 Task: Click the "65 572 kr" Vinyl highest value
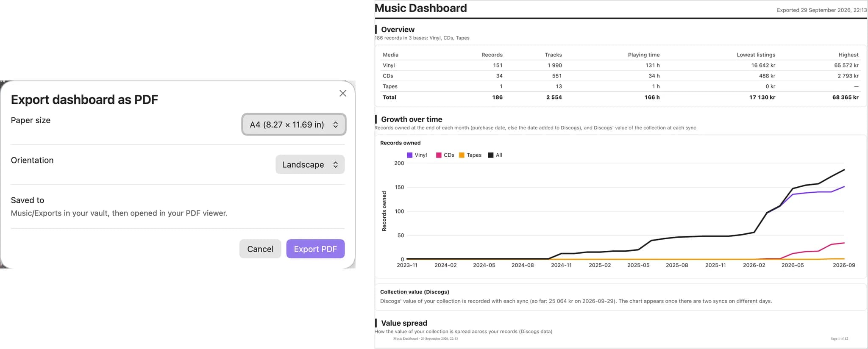tap(846, 65)
